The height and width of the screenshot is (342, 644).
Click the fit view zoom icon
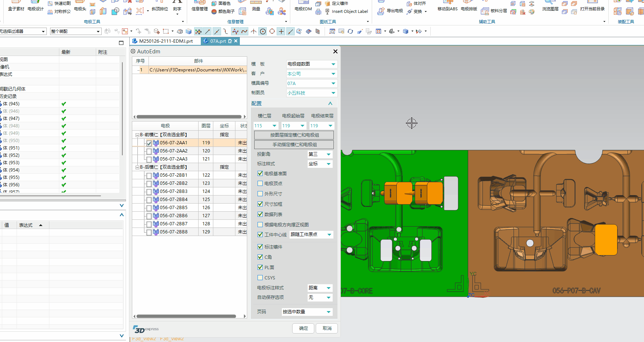pyautogui.click(x=332, y=31)
